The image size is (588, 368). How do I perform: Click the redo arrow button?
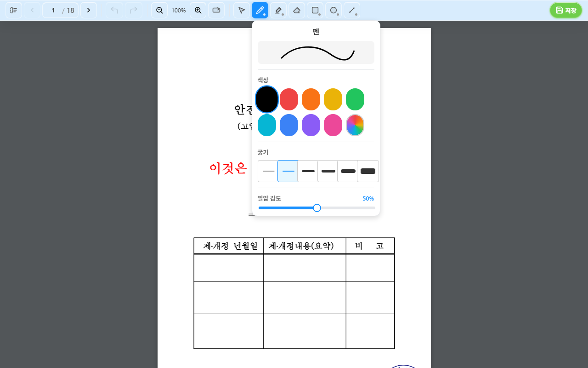point(134,10)
